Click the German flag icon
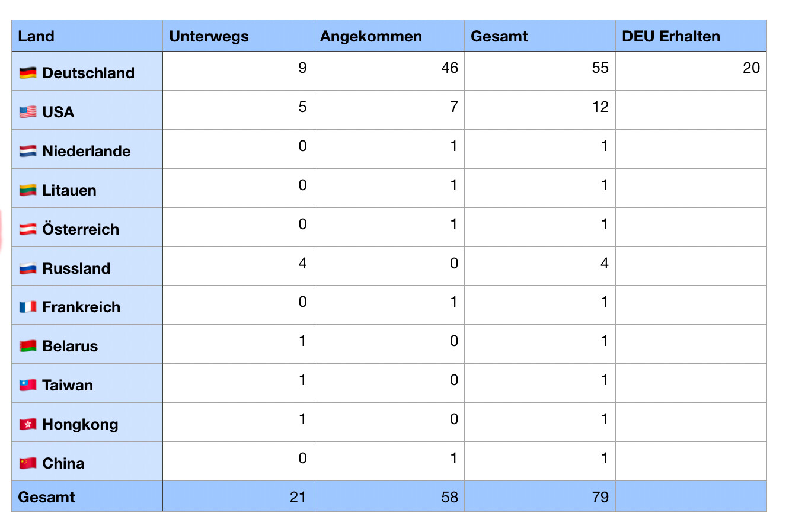Image resolution: width=789 pixels, height=532 pixels. pyautogui.click(x=28, y=73)
